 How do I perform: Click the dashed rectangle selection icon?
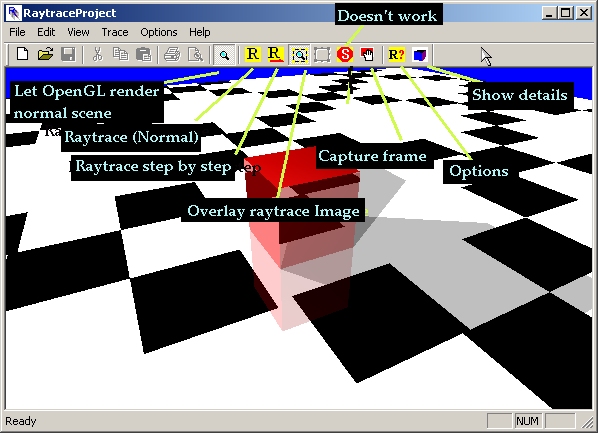point(322,55)
